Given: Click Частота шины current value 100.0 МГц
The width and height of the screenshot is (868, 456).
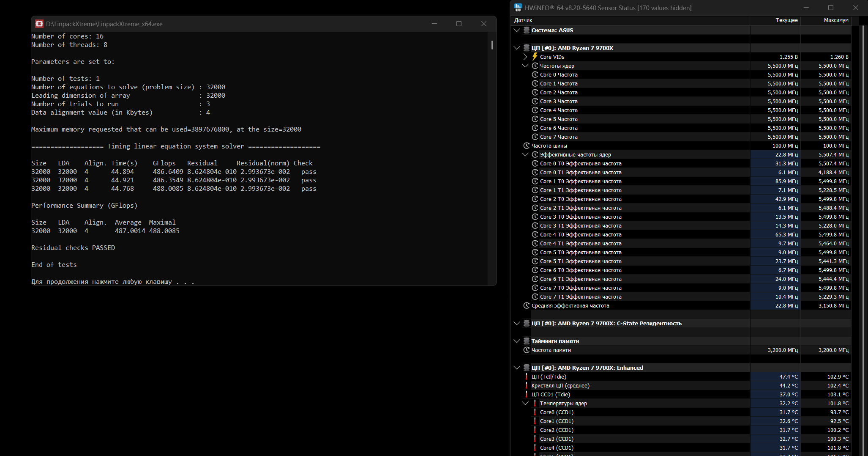Looking at the screenshot, I should (785, 146).
